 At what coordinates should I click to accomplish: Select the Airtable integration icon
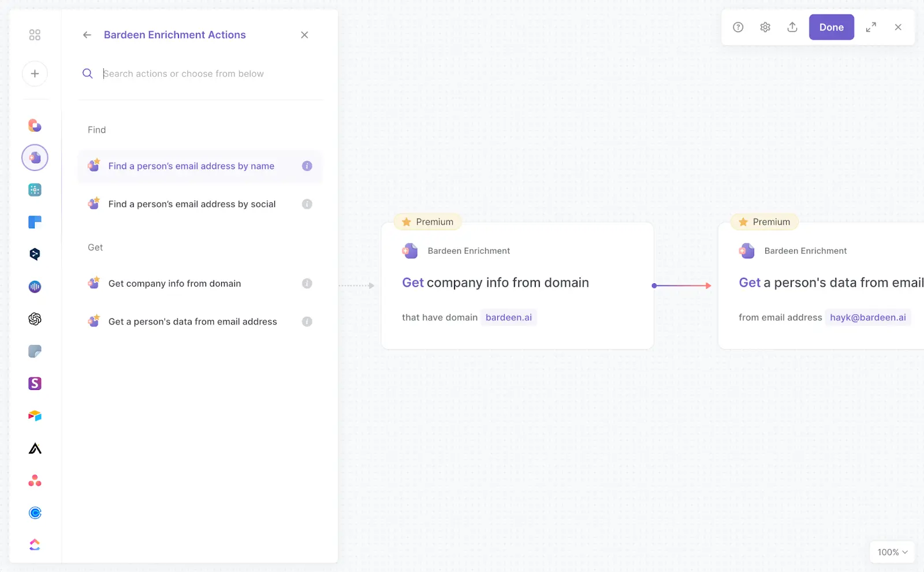coord(35,415)
